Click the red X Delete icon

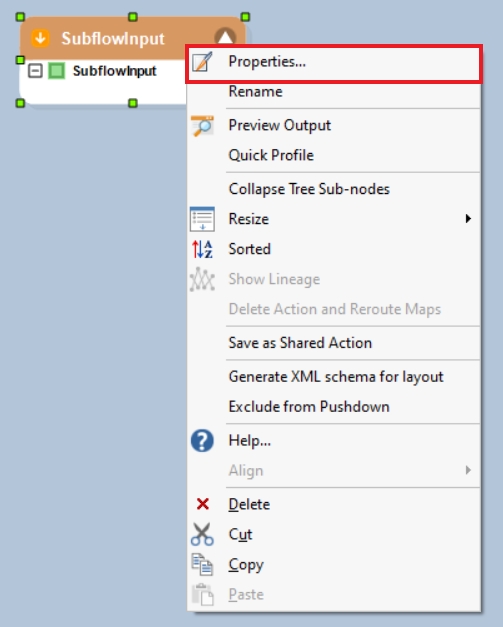point(203,504)
